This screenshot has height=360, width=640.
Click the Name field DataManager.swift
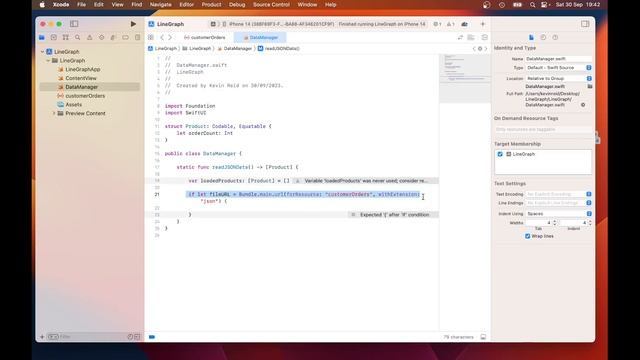coord(558,59)
